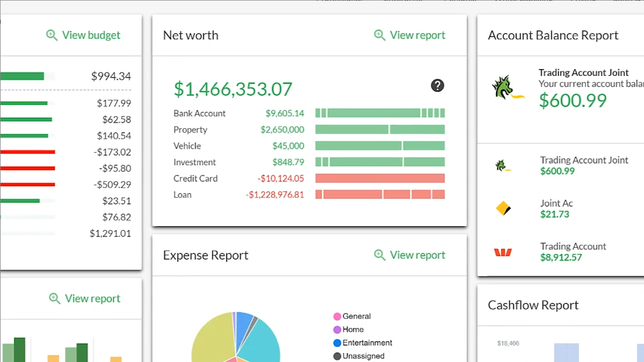644x362 pixels.
Task: Click the red Loan bar
Action: pyautogui.click(x=380, y=194)
